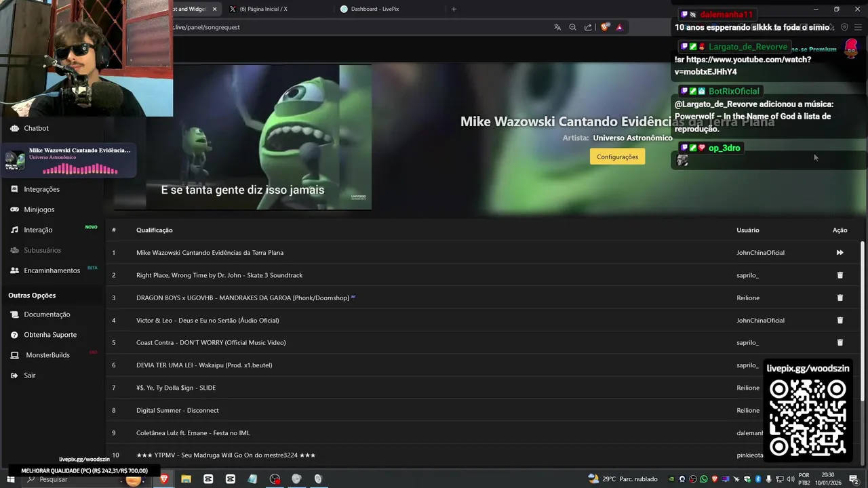Click the taskbar POR PTB2 language indicator

(x=804, y=479)
